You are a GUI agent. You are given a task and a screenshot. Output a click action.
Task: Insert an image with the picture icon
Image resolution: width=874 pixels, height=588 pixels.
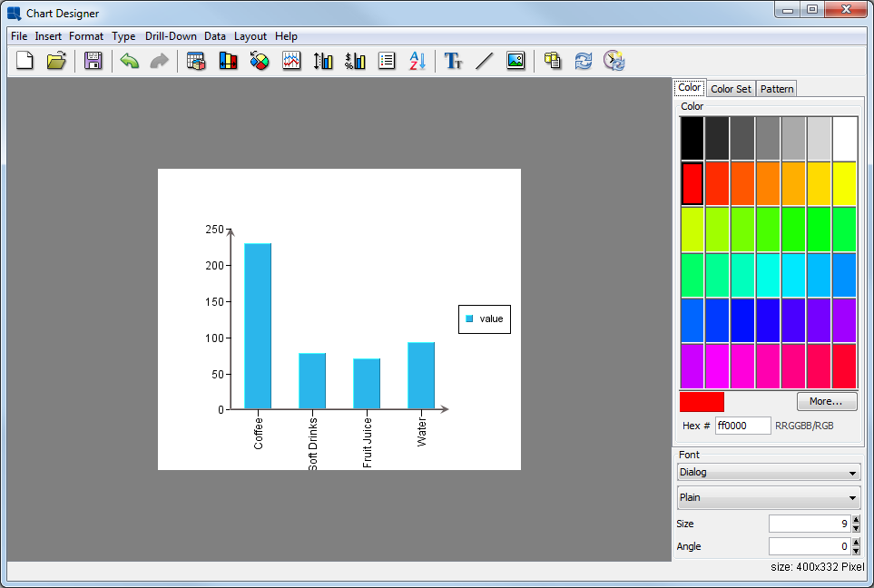click(516, 60)
